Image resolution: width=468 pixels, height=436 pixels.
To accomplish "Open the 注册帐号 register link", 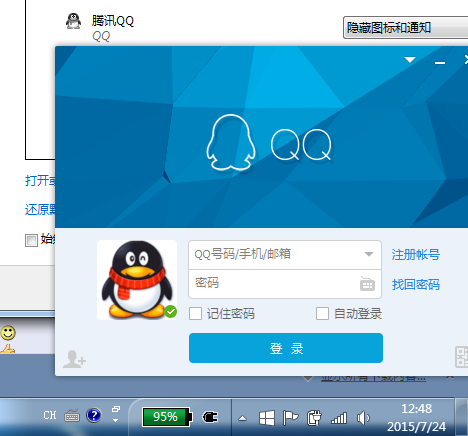I will pos(415,255).
